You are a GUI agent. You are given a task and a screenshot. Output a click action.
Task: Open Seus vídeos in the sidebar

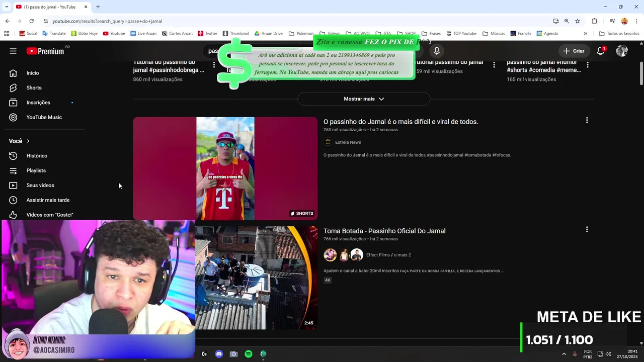click(x=40, y=185)
